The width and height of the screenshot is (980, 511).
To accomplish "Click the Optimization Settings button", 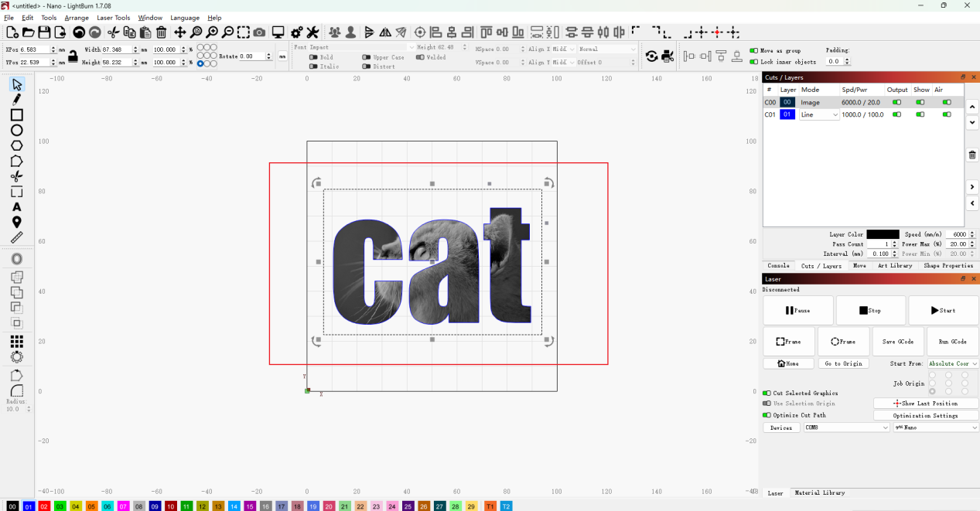I will tap(926, 416).
